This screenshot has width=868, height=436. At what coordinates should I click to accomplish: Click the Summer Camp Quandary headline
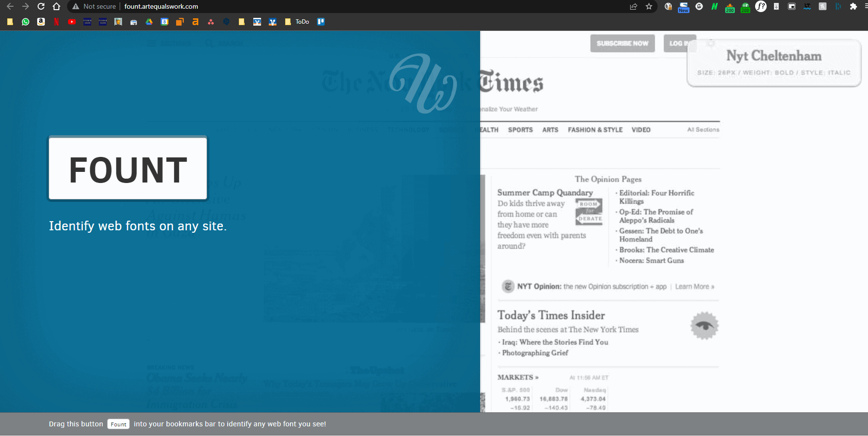(545, 193)
